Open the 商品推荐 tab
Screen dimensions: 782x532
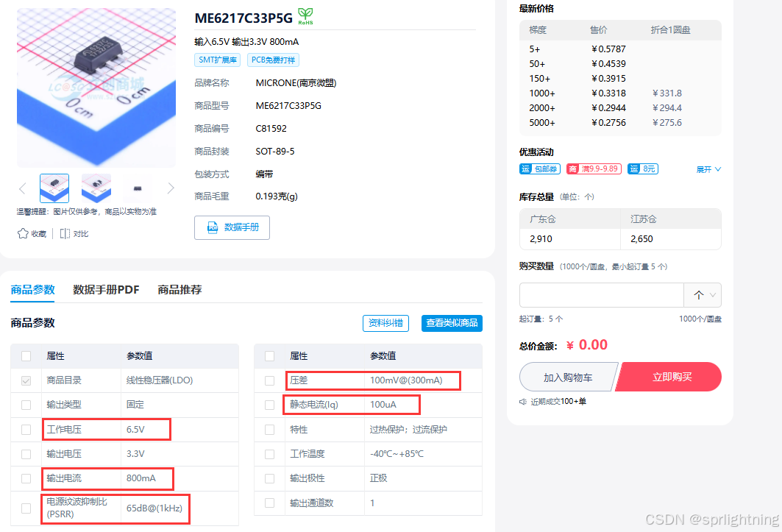[x=179, y=289]
